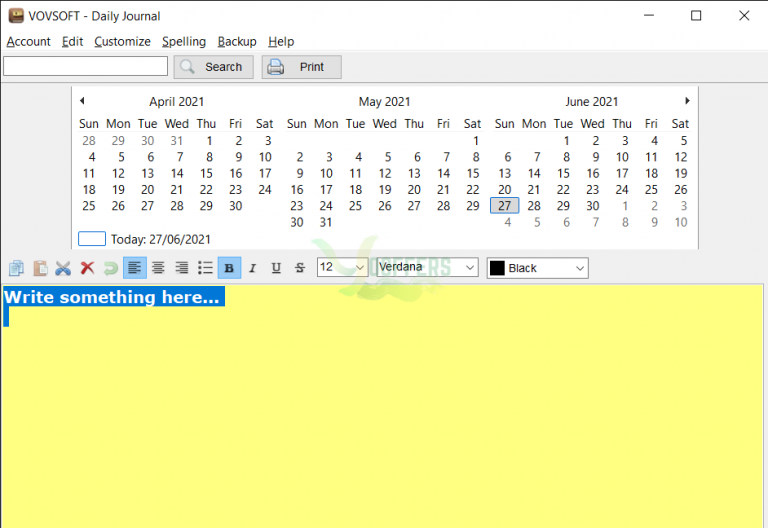Click the 'Write something here...' text
768x528 pixels.
(x=112, y=297)
